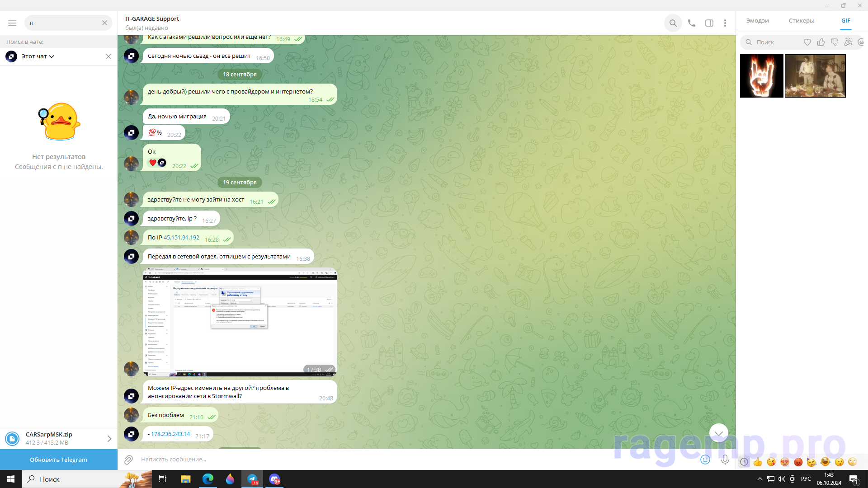Open the shared screenshot image in chat
The image size is (868, 488).
[x=240, y=322]
